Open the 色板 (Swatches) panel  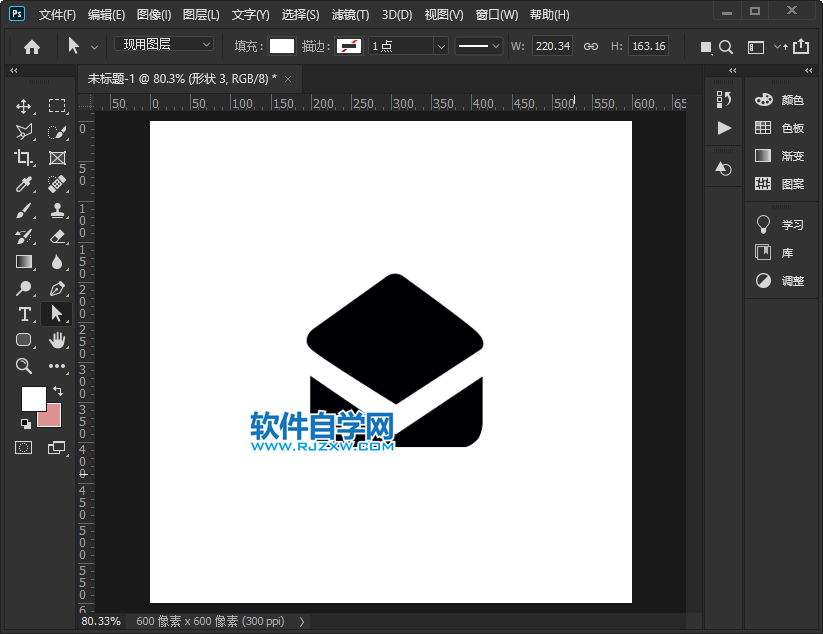(782, 127)
